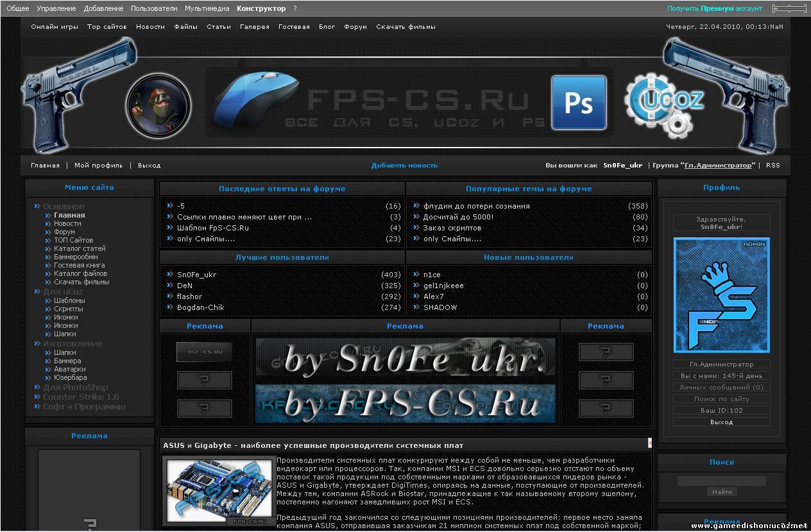This screenshot has height=532, width=811.
Task: Expand the 'Counter Strike 1.6' menu category
Action: (x=80, y=397)
